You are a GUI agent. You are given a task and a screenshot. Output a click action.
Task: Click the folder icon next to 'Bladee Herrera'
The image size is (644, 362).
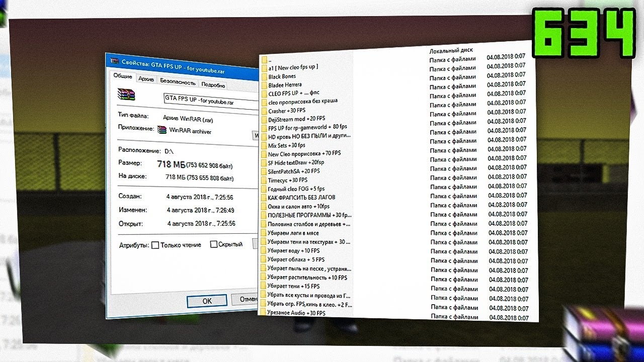pyautogui.click(x=264, y=85)
